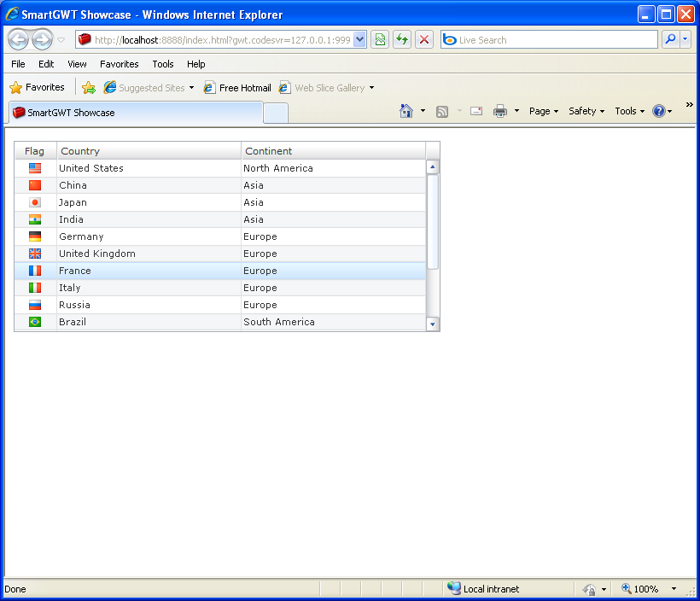The height and width of the screenshot is (601, 700).
Task: Click the 100% zoom level button
Action: (639, 589)
